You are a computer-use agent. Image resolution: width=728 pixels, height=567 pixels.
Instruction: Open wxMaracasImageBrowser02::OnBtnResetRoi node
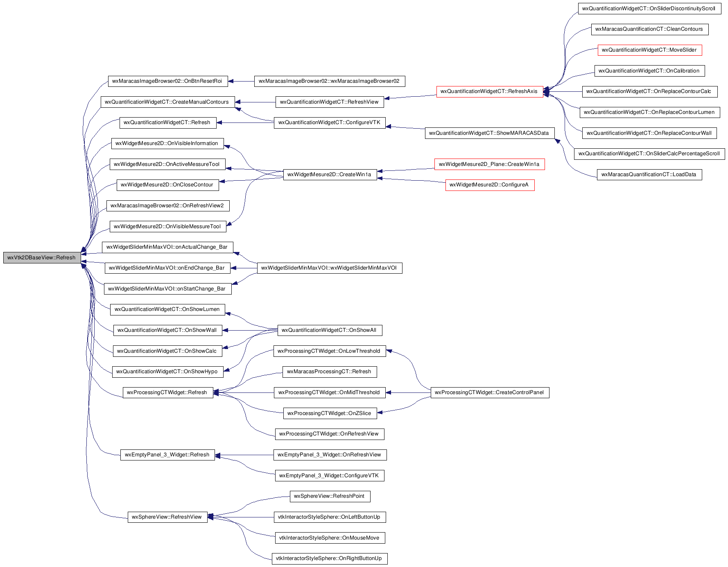coord(168,81)
